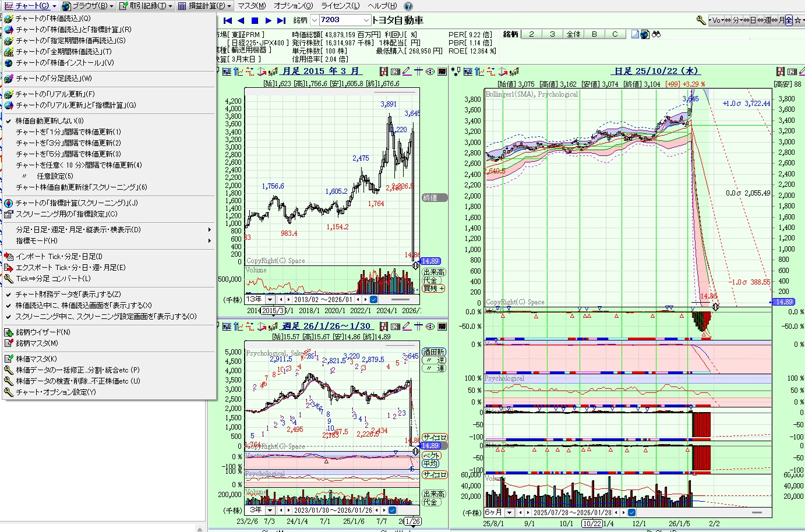Select チャートの「株価読込」(Q) menu item
805x532 pixels.
pos(53,19)
